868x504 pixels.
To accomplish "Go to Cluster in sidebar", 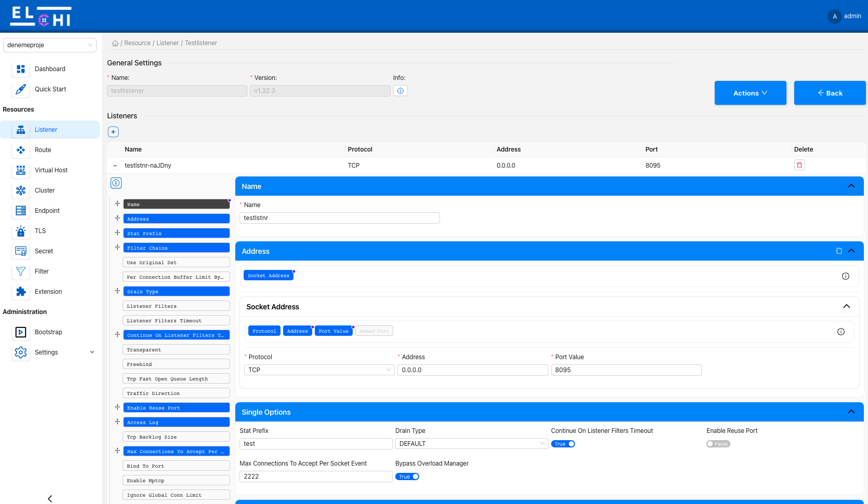I will [x=45, y=190].
